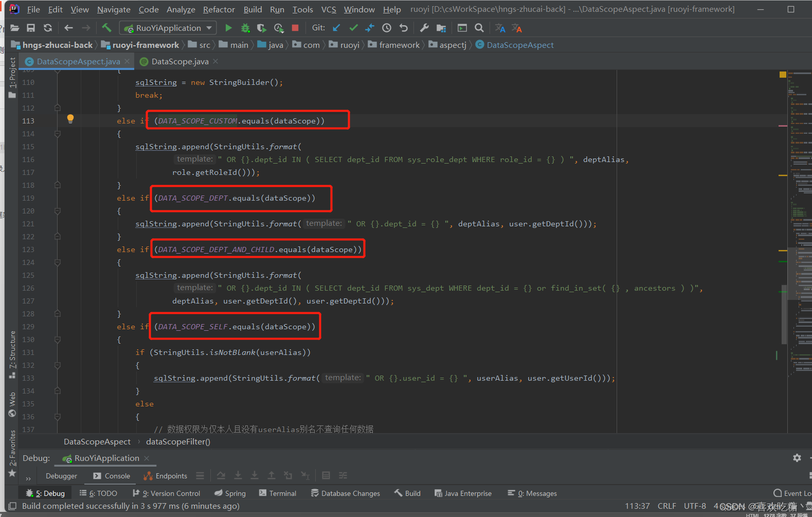Click the Synchronize refresh icon
812x517 pixels.
click(x=48, y=28)
